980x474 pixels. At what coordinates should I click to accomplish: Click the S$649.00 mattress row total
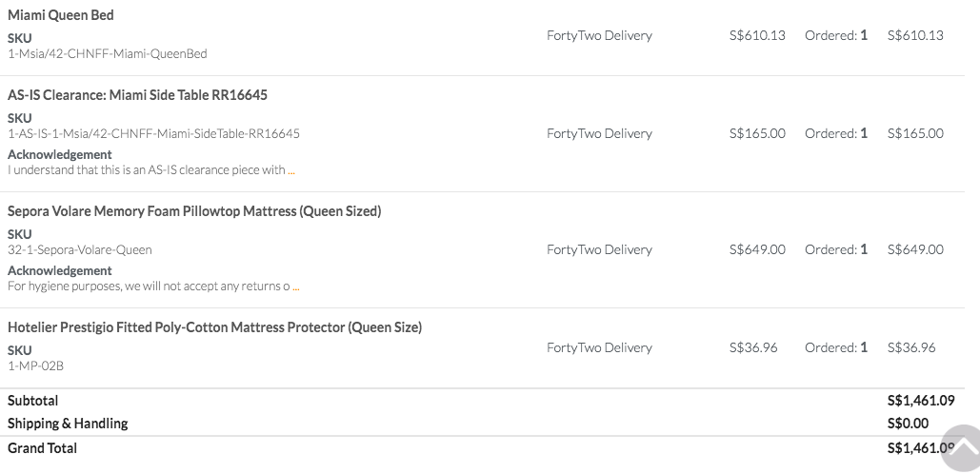[915, 249]
